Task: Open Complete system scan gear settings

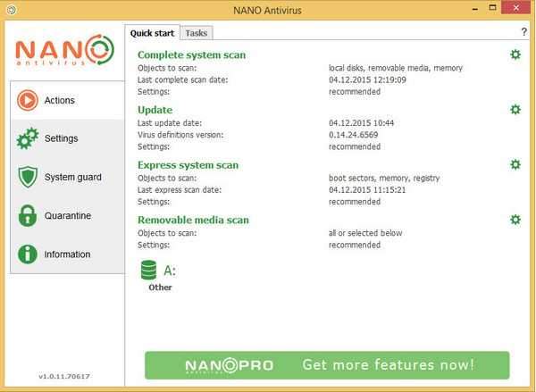Action: tap(515, 54)
